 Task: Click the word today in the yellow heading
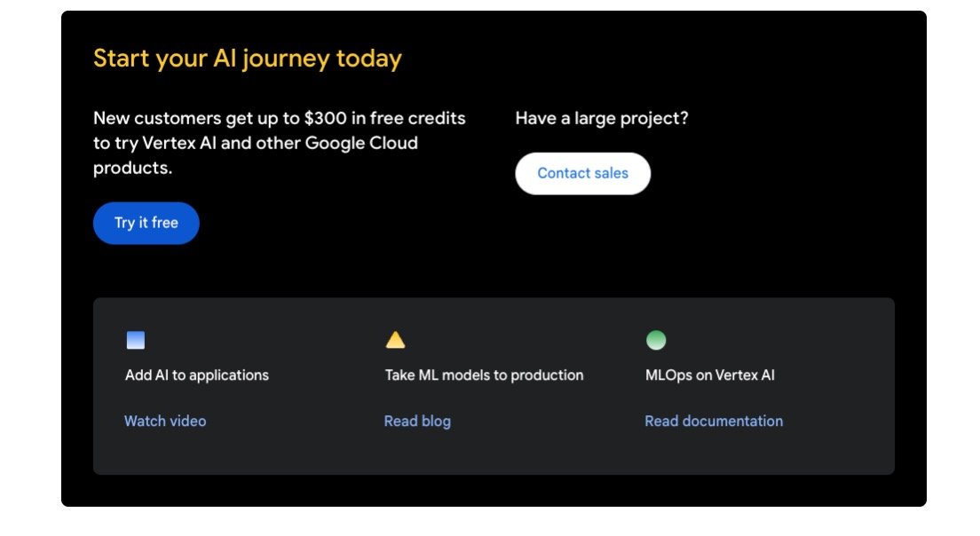click(368, 59)
